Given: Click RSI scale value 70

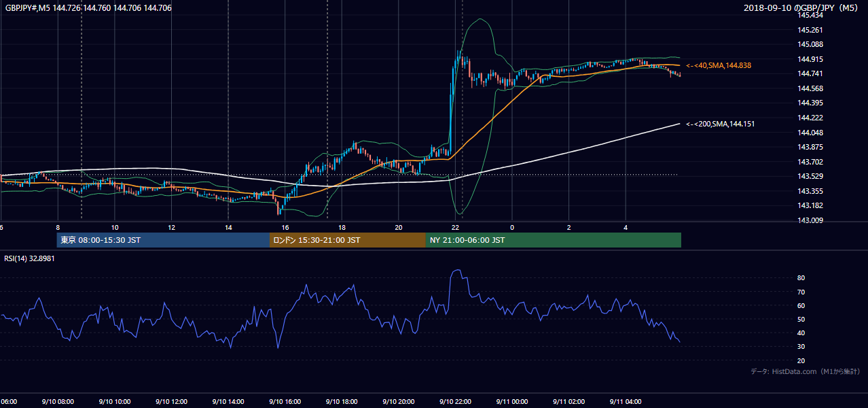Looking at the screenshot, I should pyautogui.click(x=801, y=292).
